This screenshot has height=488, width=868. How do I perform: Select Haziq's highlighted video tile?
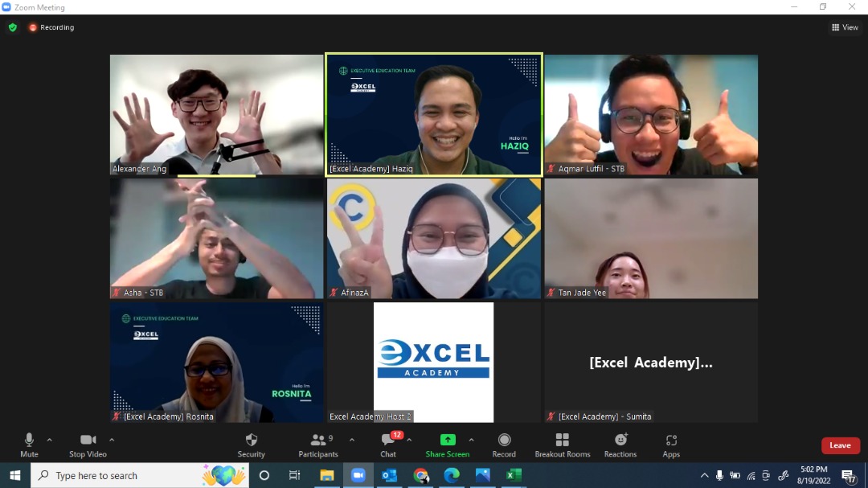tap(434, 114)
